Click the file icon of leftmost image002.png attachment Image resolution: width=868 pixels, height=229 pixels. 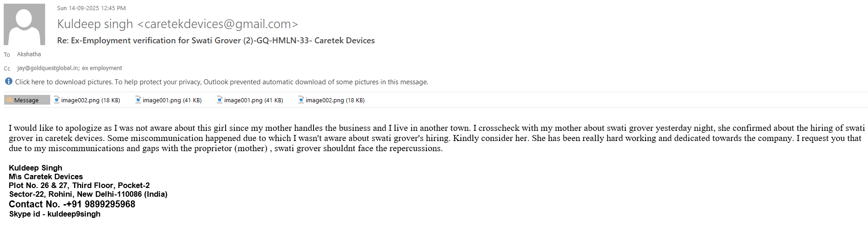[57, 100]
